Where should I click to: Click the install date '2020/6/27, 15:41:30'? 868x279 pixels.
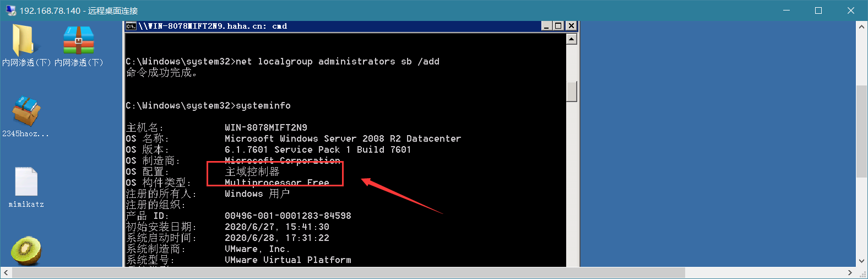277,227
